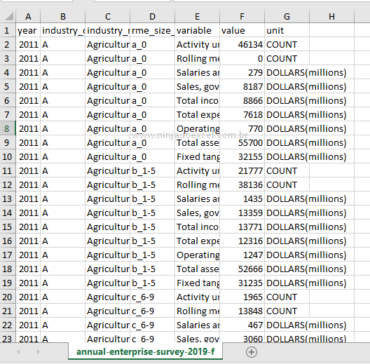Select column F header

click(242, 17)
